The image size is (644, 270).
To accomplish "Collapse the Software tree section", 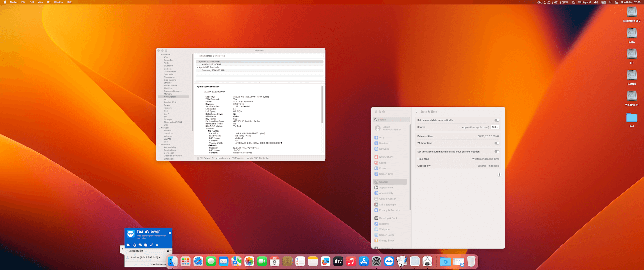I will [159, 145].
